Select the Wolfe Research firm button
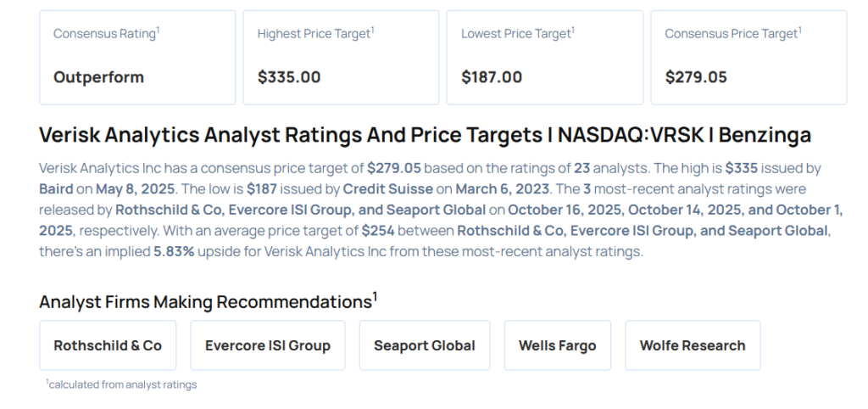Viewport: 868px width, 409px height. pyautogui.click(x=692, y=345)
